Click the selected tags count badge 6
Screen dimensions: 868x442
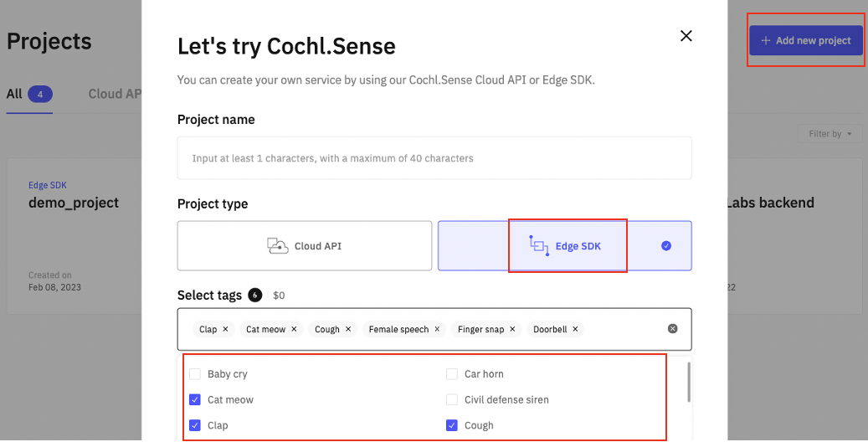(254, 296)
